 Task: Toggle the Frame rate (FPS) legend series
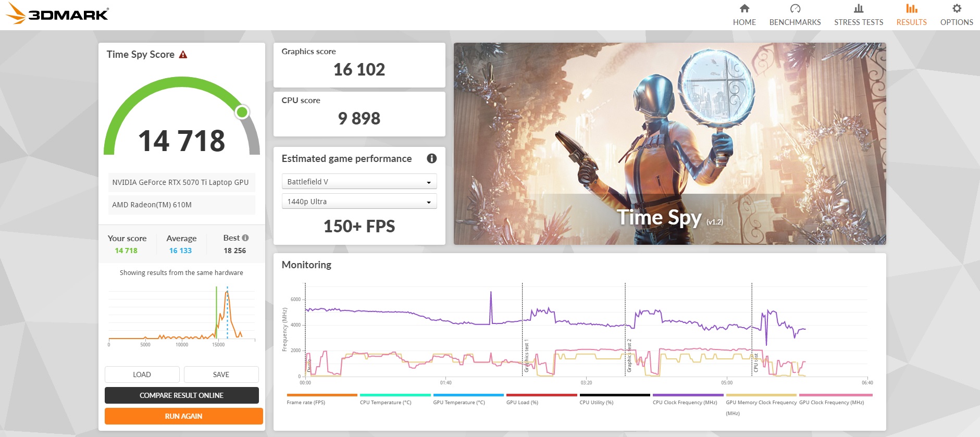click(x=306, y=402)
